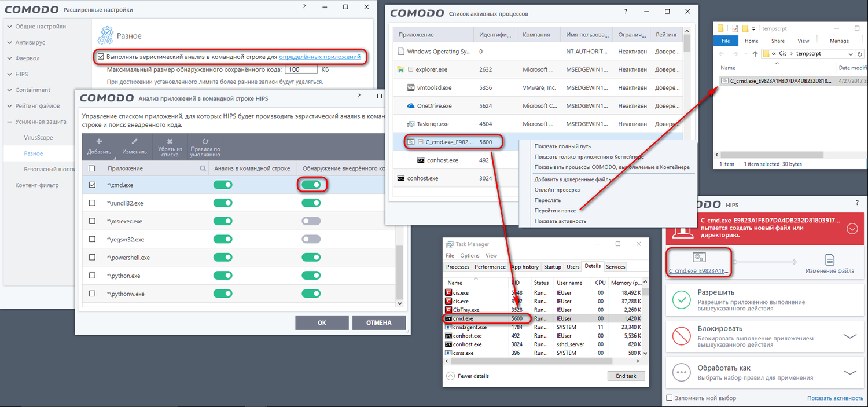The image size is (868, 407).
Task: Click the back arrow in Explorer window
Action: [721, 53]
